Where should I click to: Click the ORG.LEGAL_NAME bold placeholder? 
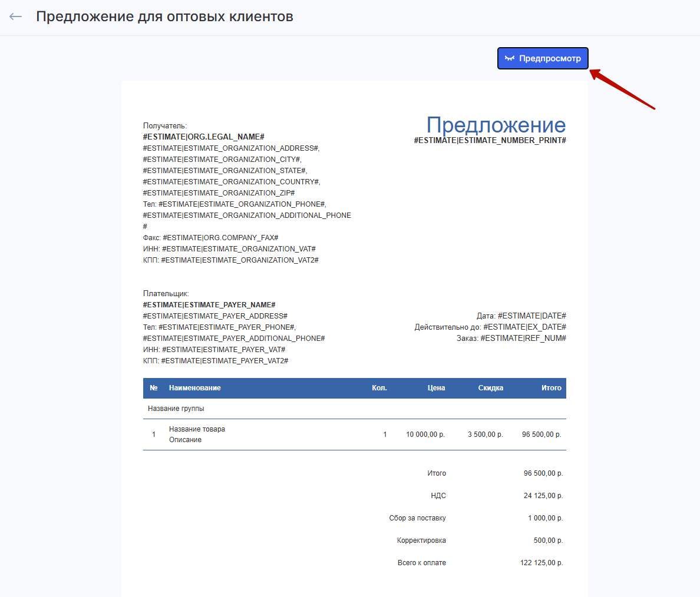(x=203, y=137)
